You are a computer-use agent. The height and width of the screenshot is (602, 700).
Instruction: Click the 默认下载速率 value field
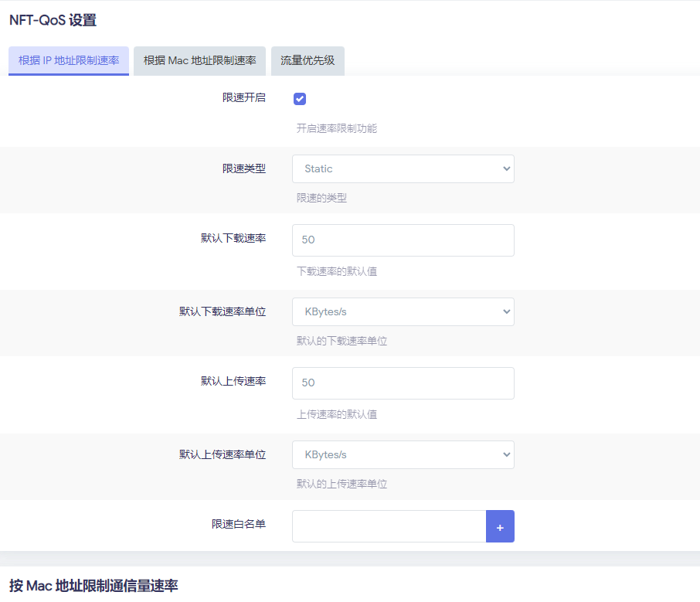403,240
